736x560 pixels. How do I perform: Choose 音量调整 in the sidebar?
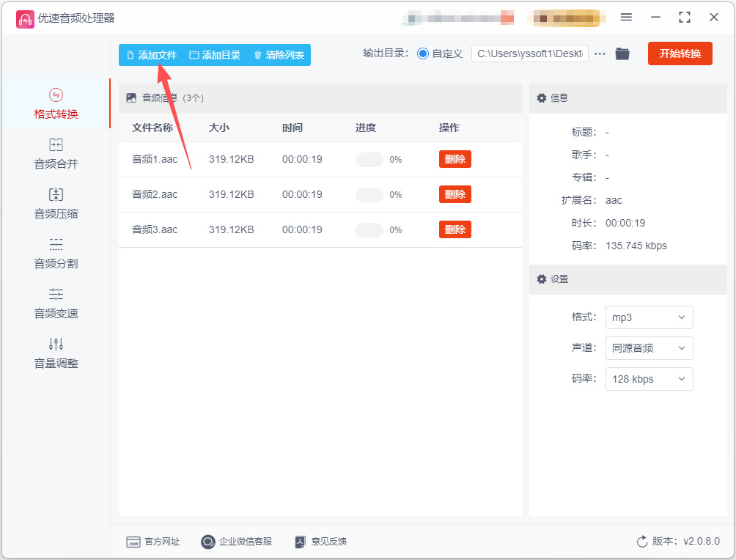(56, 353)
